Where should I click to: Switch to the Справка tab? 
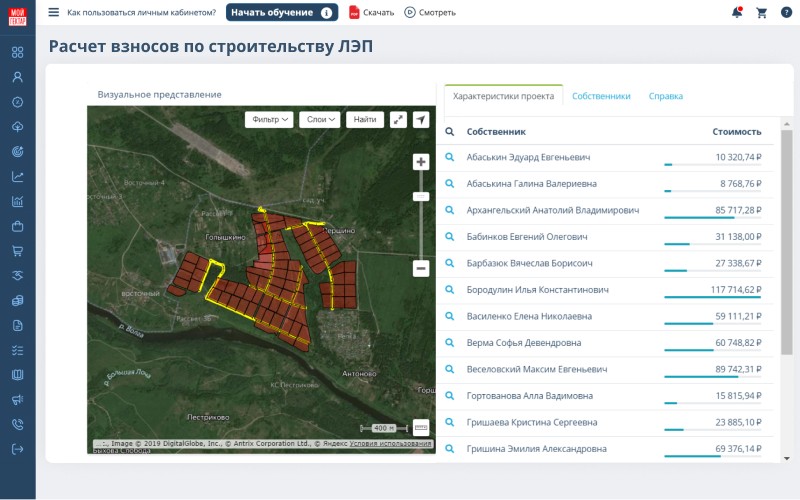pyautogui.click(x=666, y=96)
